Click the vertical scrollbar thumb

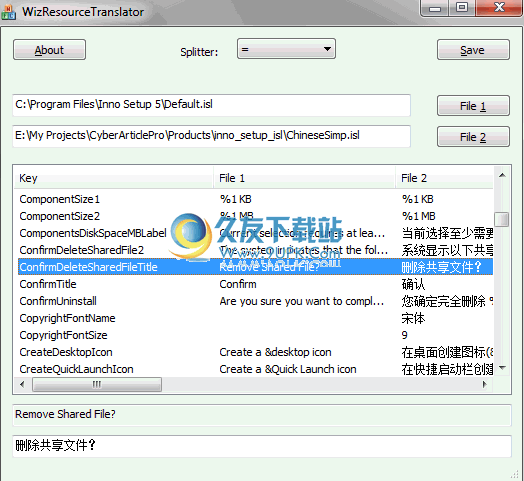coord(502,219)
